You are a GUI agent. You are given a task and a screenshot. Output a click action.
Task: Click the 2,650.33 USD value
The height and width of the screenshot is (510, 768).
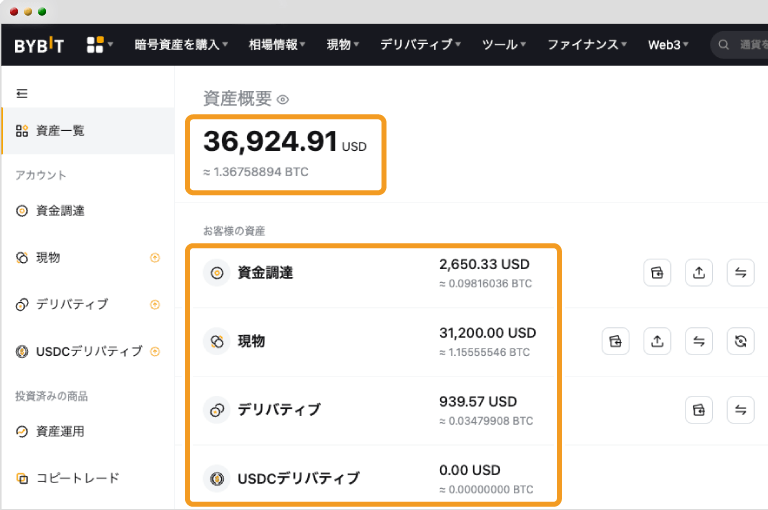[x=484, y=265]
